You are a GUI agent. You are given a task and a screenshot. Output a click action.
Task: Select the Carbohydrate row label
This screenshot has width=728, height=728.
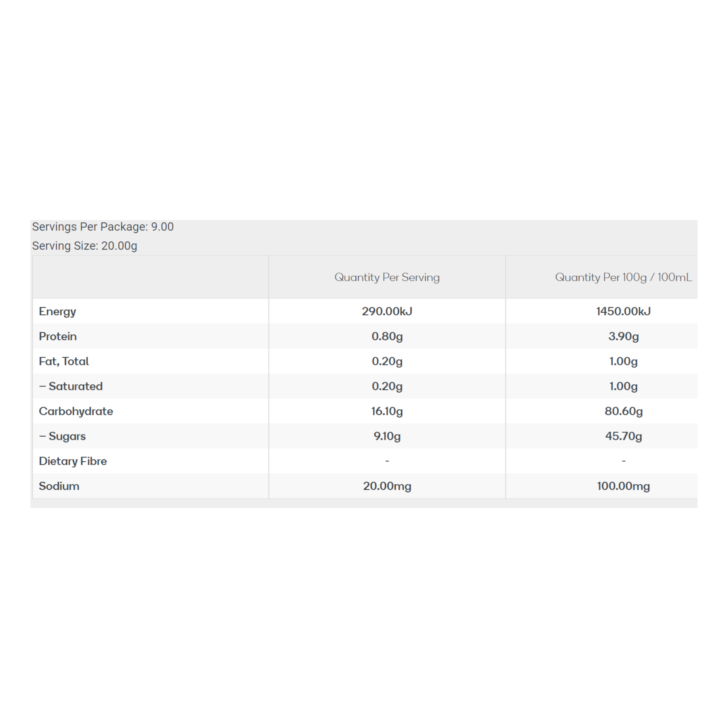76,411
